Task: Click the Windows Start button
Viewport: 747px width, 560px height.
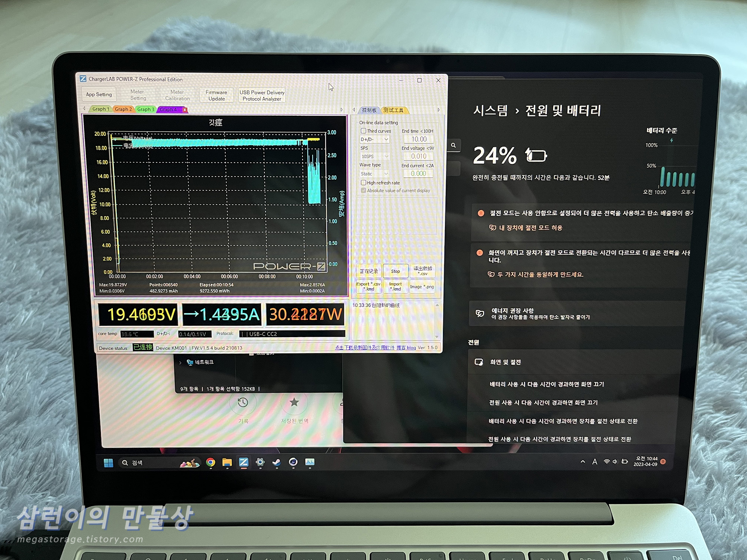Action: [108, 463]
